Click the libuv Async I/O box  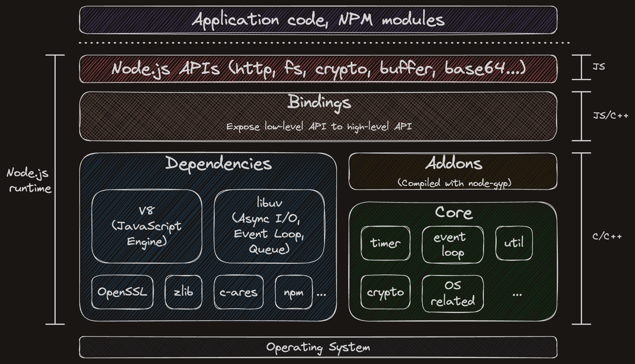pos(269,226)
